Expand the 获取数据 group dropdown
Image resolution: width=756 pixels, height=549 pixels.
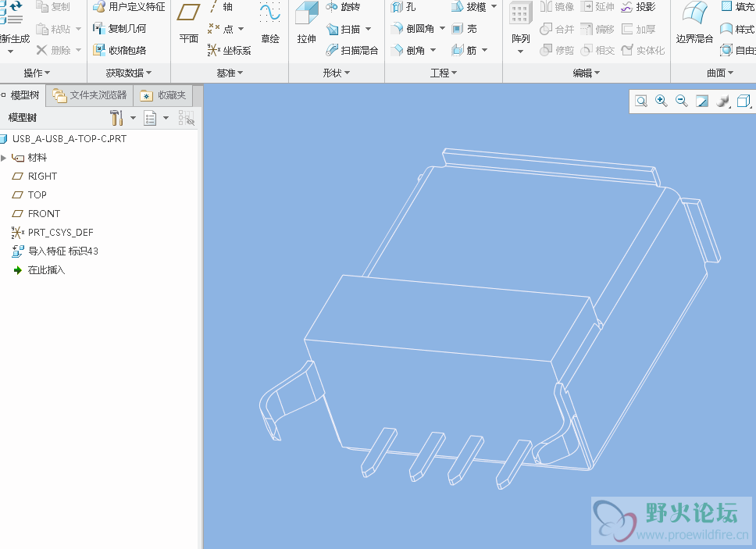coord(129,73)
